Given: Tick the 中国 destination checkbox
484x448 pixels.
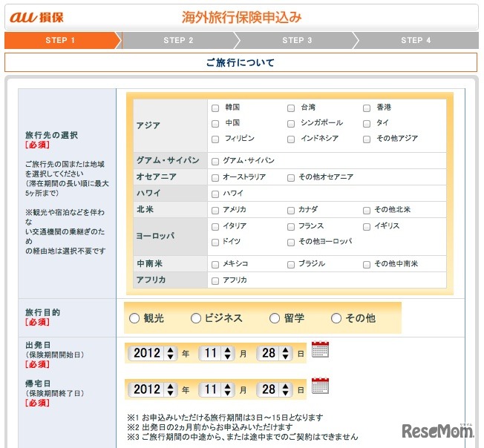Looking at the screenshot, I should tap(215, 124).
